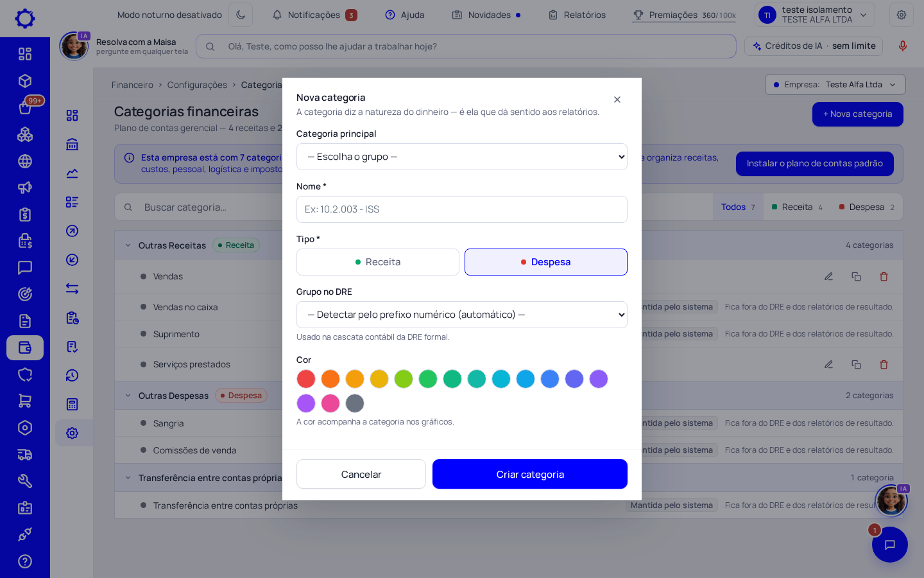The width and height of the screenshot is (924, 578).
Task: Open the globe icon in sidebar
Action: pyautogui.click(x=25, y=161)
